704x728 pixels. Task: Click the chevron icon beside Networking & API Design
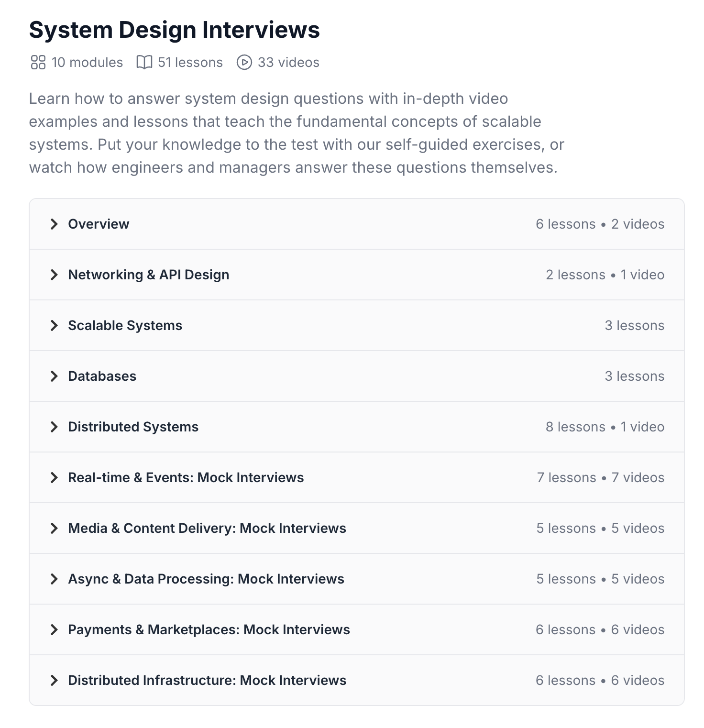[x=55, y=275]
